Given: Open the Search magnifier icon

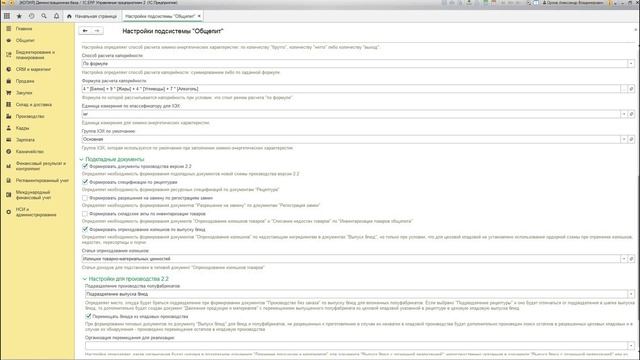Looking at the screenshot, I should [x=44, y=16].
